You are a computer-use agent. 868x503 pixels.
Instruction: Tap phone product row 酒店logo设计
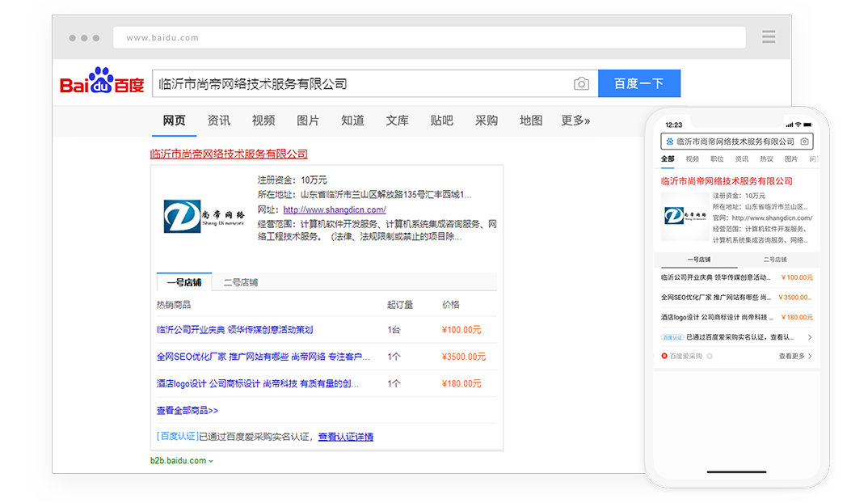(737, 318)
